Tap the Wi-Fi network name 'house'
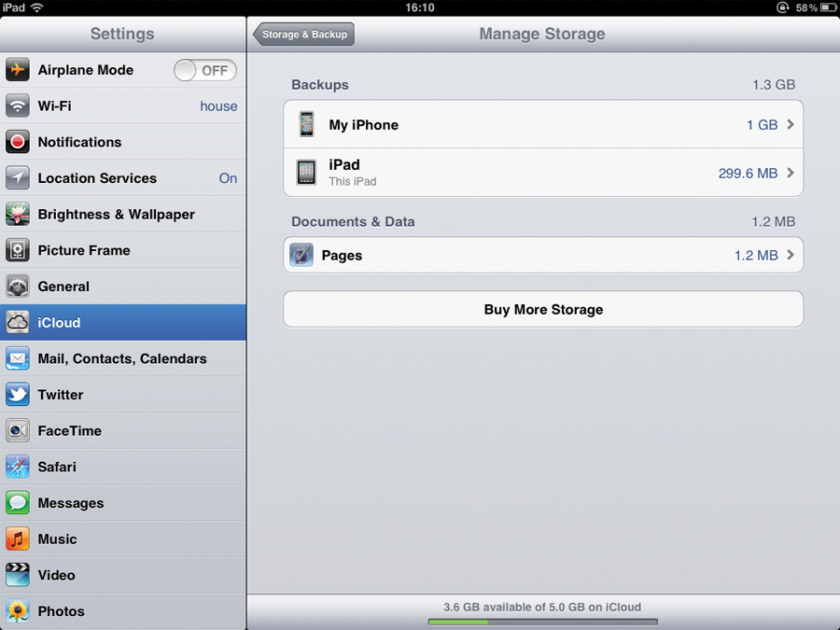 (x=218, y=106)
